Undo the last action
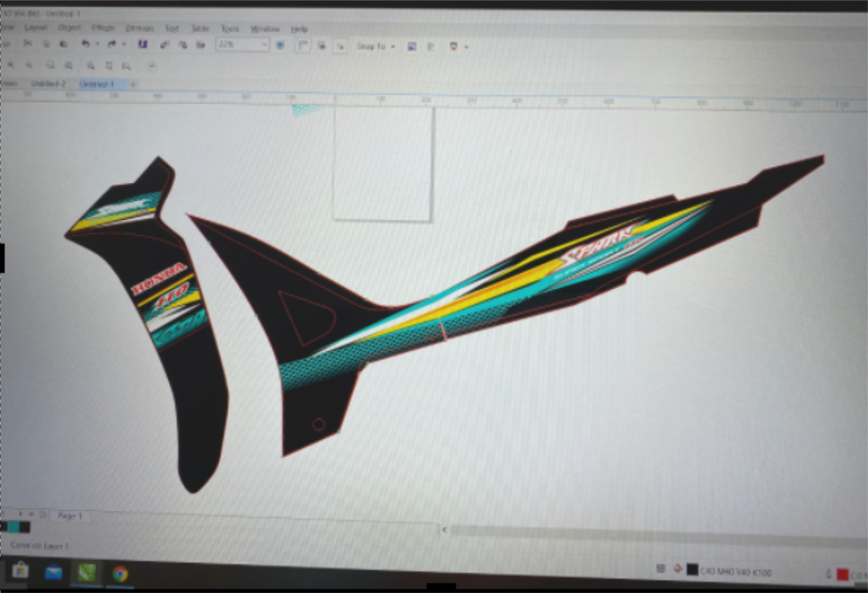Image resolution: width=868 pixels, height=593 pixels. click(85, 44)
